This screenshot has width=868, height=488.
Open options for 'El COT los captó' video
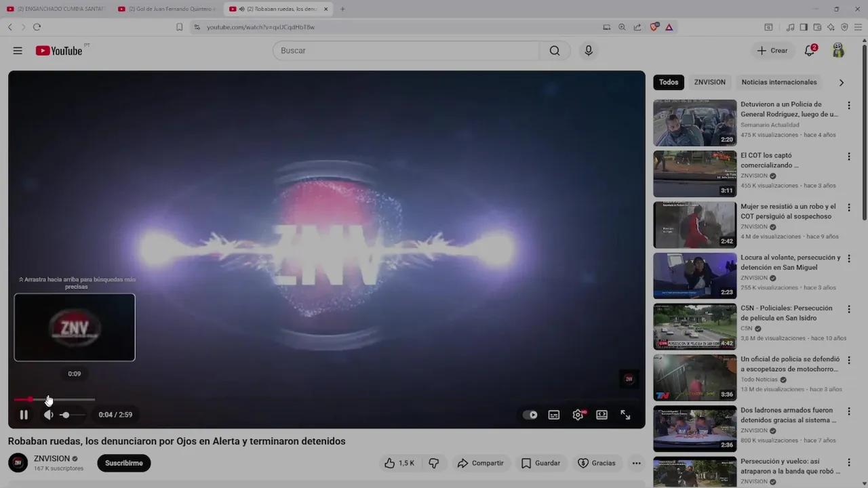pyautogui.click(x=848, y=157)
